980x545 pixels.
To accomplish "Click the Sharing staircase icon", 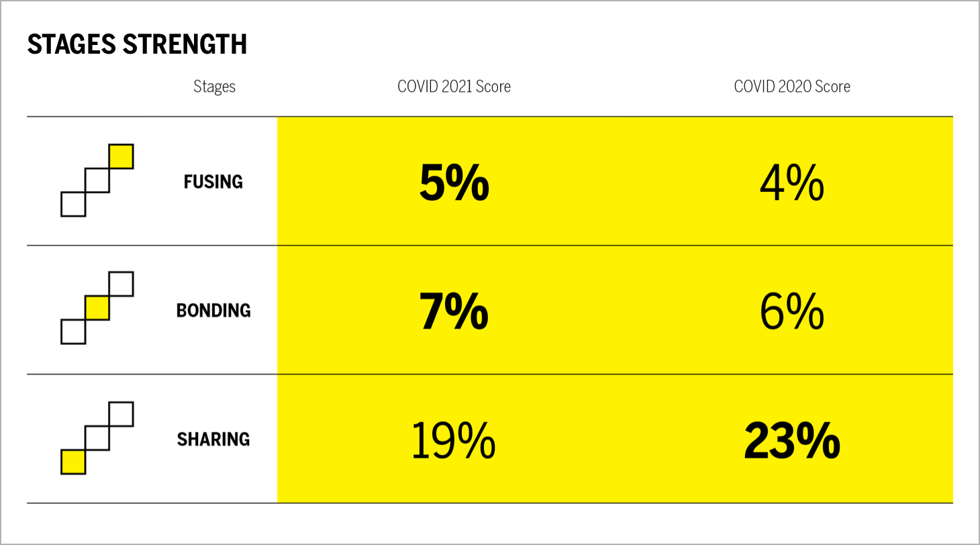I will pyautogui.click(x=97, y=438).
